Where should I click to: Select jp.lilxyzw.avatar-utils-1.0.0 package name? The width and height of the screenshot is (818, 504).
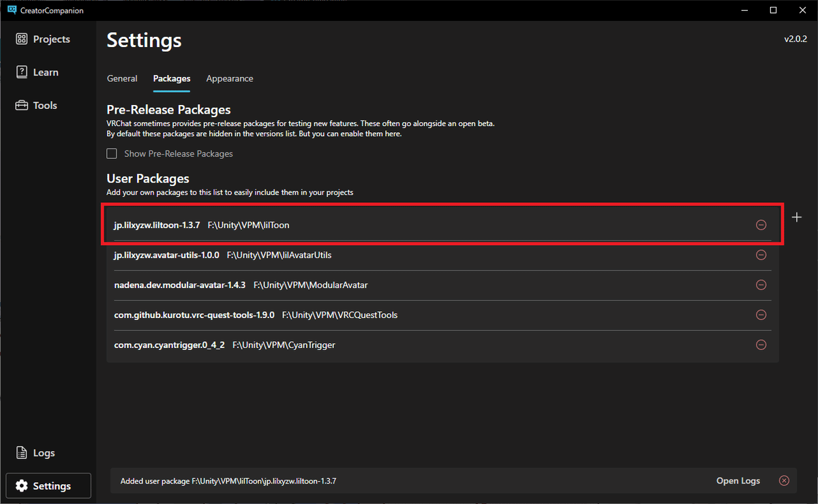click(167, 255)
